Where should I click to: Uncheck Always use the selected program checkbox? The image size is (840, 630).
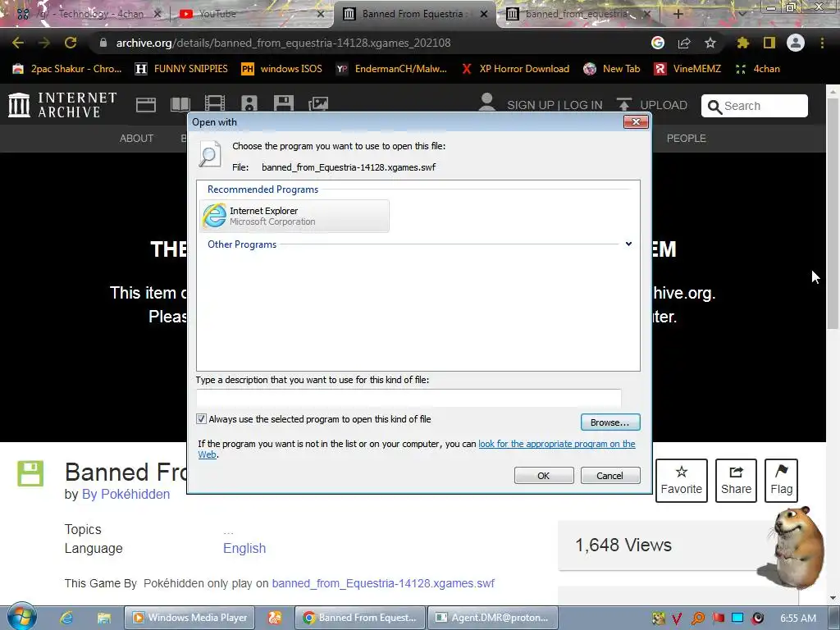point(202,419)
